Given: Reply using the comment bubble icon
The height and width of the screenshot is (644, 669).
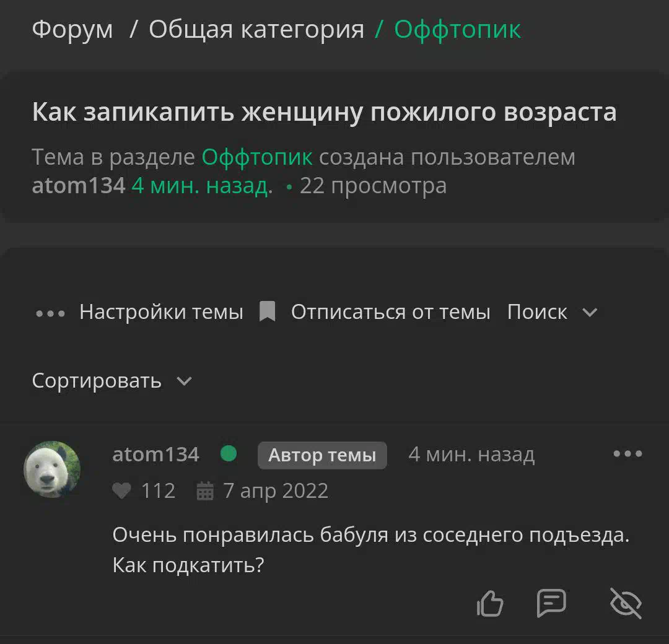Looking at the screenshot, I should click(x=551, y=603).
